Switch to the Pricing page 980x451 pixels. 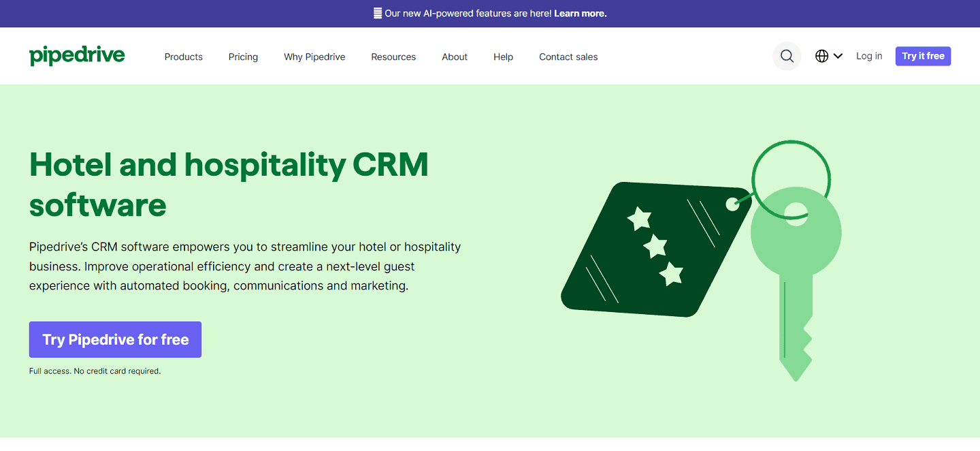(x=243, y=57)
